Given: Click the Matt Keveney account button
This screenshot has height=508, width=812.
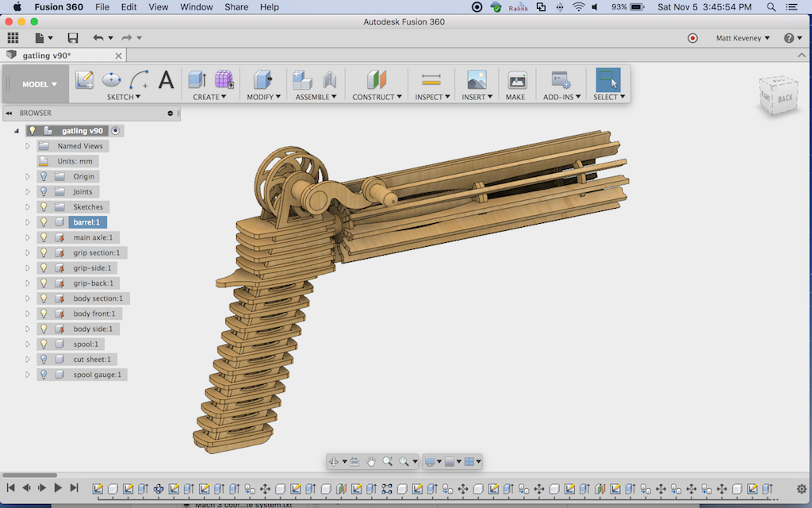Looking at the screenshot, I should pos(742,38).
